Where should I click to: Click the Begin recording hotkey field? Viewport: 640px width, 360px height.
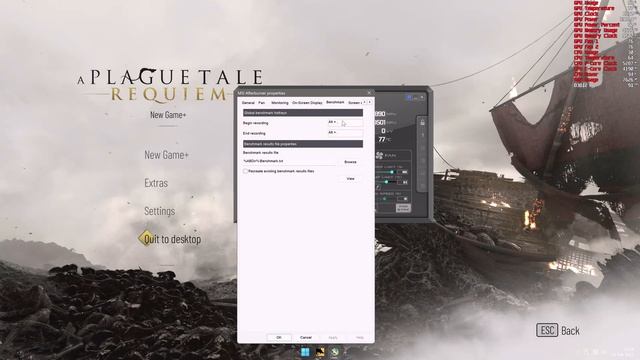click(x=345, y=122)
